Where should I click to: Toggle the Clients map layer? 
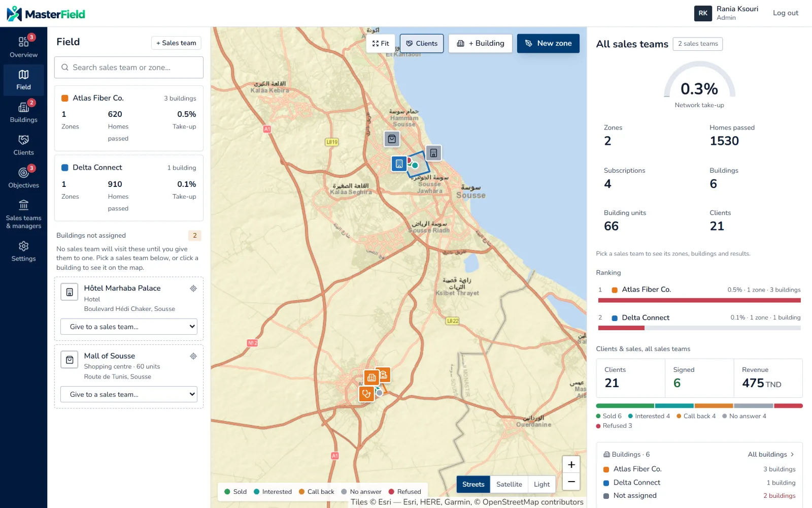click(x=422, y=43)
